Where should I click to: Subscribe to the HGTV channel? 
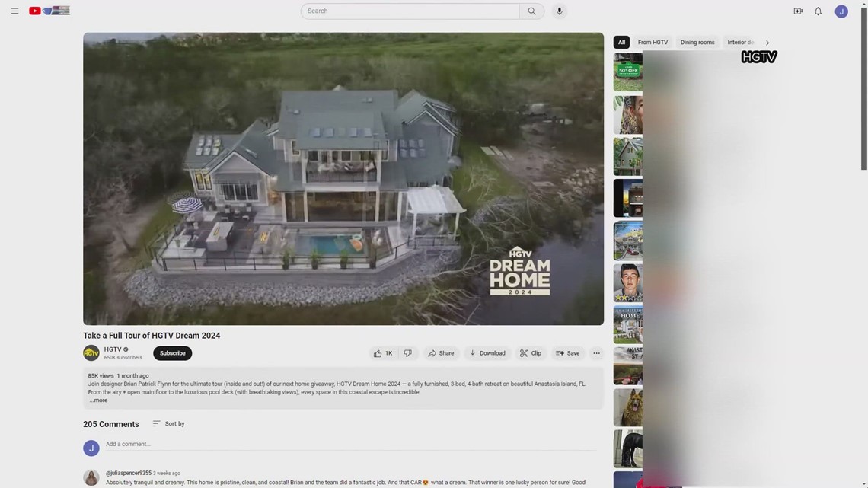pos(172,353)
